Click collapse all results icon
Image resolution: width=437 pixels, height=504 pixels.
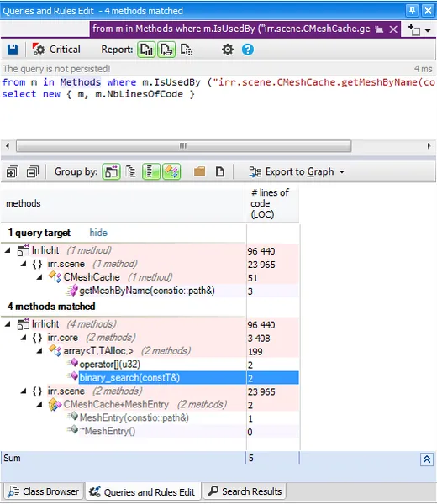point(33,172)
